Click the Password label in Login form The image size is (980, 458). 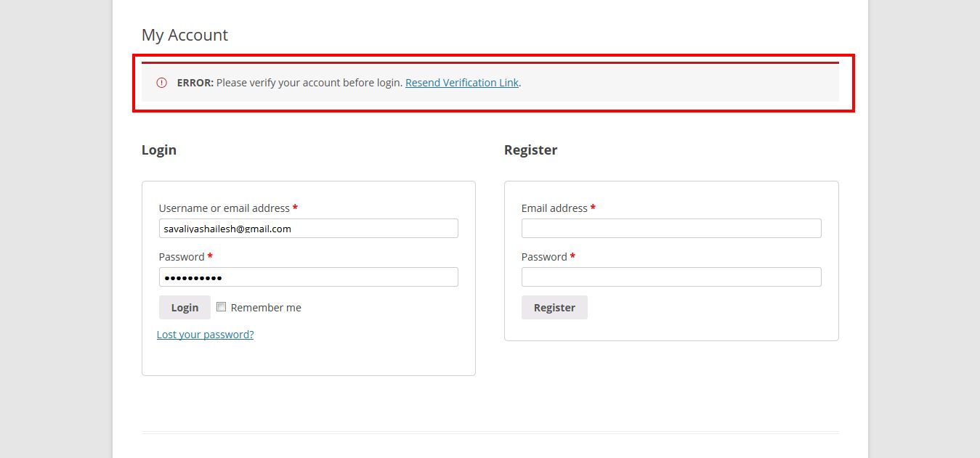pos(182,257)
